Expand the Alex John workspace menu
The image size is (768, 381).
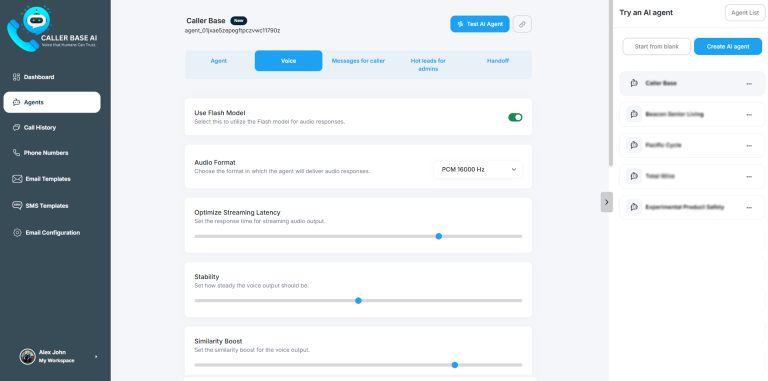tap(96, 357)
